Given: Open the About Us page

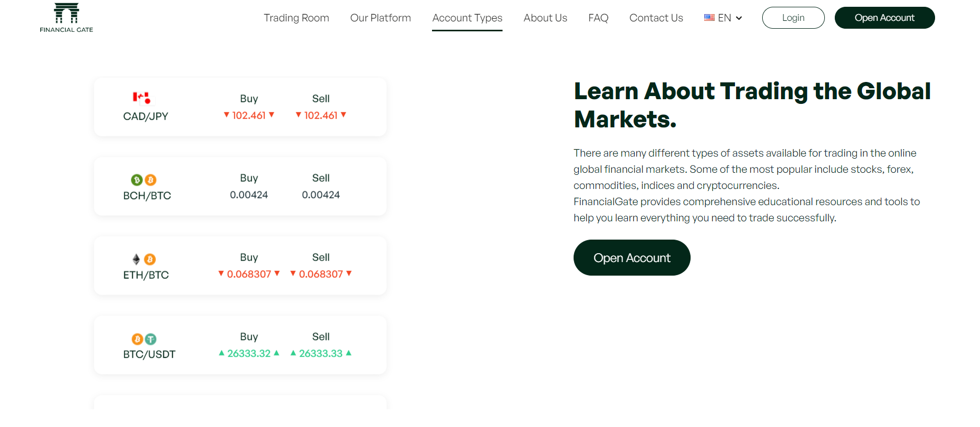Looking at the screenshot, I should [545, 18].
